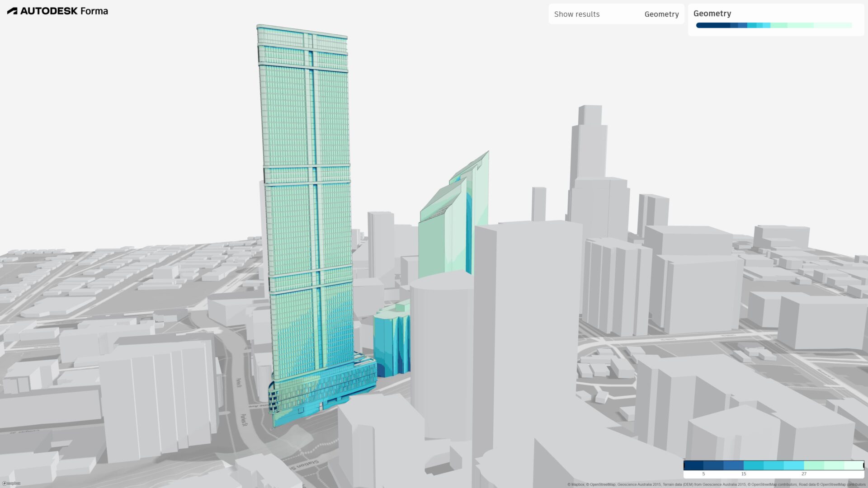
Task: Click the 27 tick label on scale
Action: [x=804, y=474]
